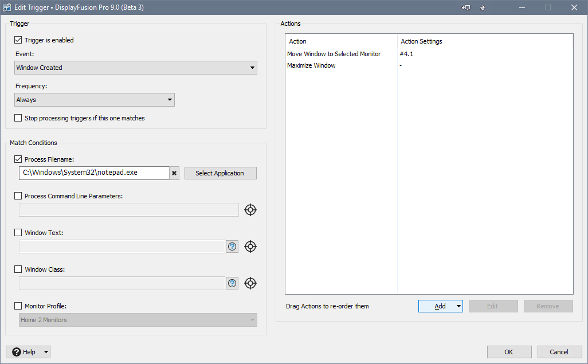Viewport: 588px width, 364px height.
Task: Click the DisplayFusion app icon in the titlebar
Action: coord(7,7)
